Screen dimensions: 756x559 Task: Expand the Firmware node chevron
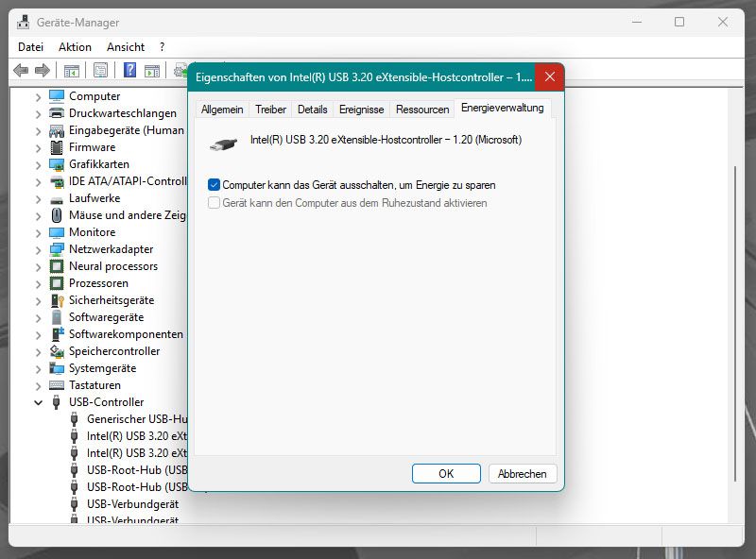[38, 148]
